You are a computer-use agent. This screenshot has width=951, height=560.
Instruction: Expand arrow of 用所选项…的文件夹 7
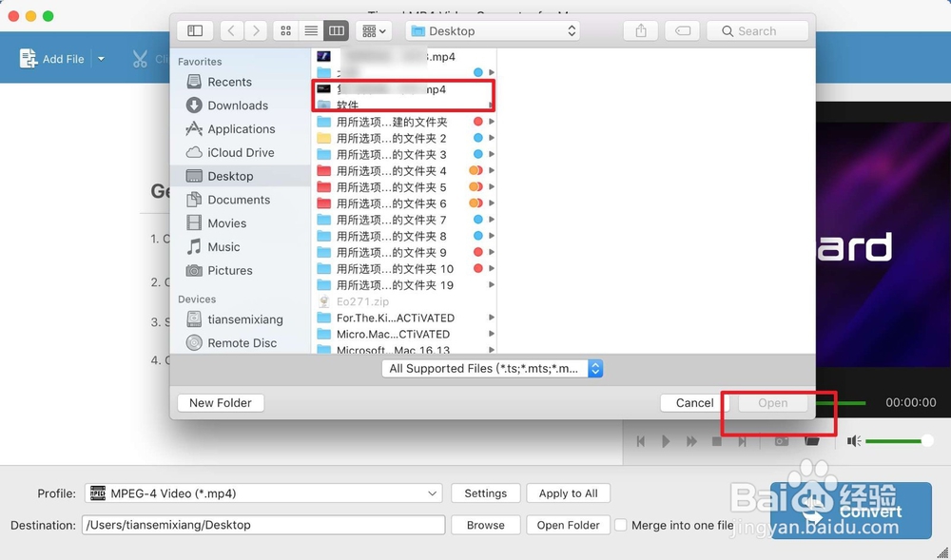point(492,220)
